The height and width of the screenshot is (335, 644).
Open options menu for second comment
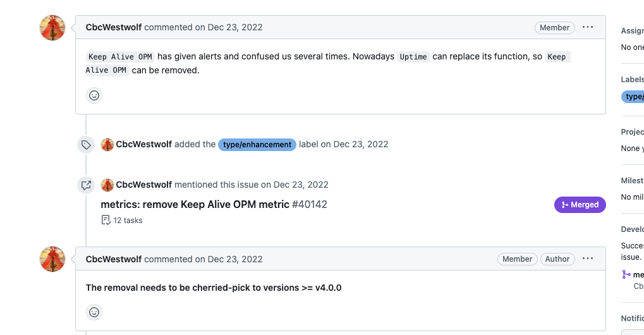[x=588, y=259]
